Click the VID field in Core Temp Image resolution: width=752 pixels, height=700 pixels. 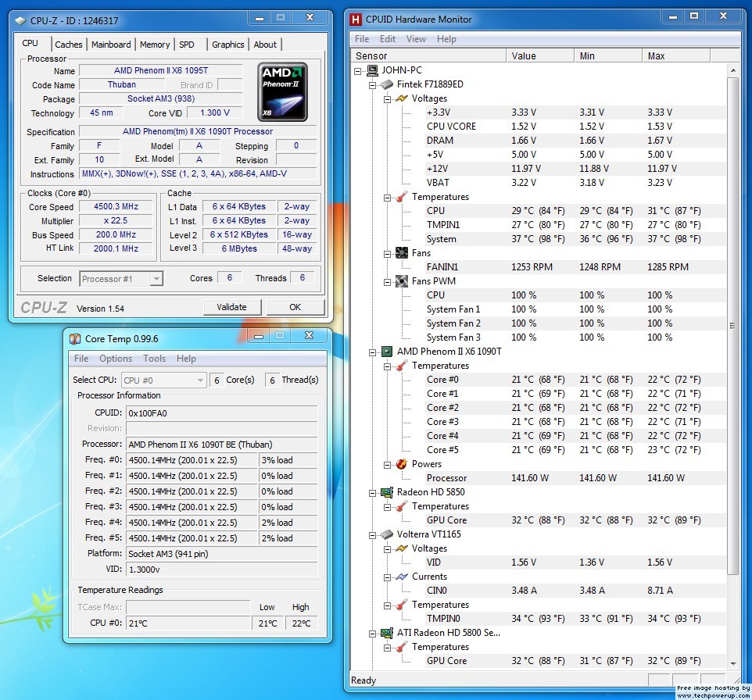coord(221,570)
